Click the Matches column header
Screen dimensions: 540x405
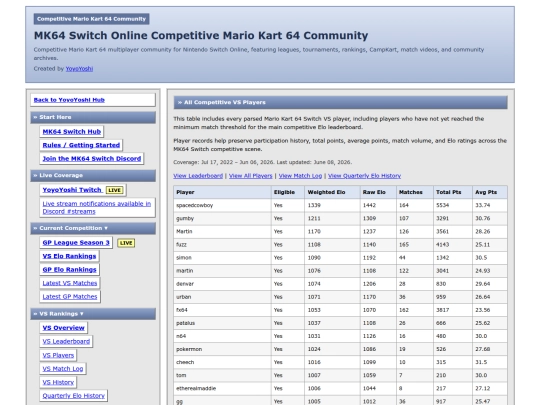tap(415, 192)
